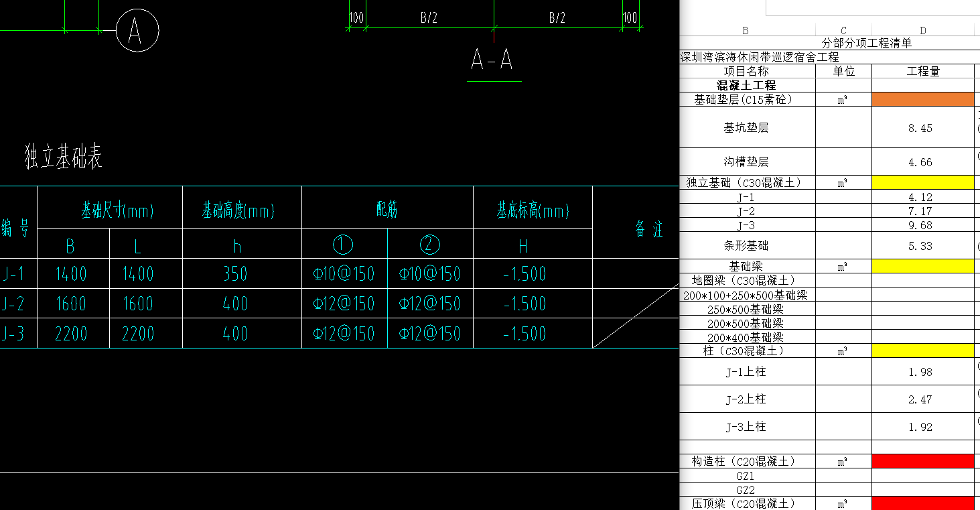Click the 分部分项工程清单 sheet title
Image resolution: width=980 pixels, height=510 pixels.
point(866,43)
